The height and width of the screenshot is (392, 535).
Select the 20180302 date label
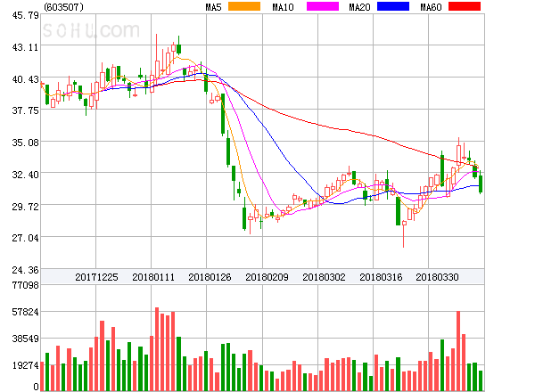[x=324, y=277]
